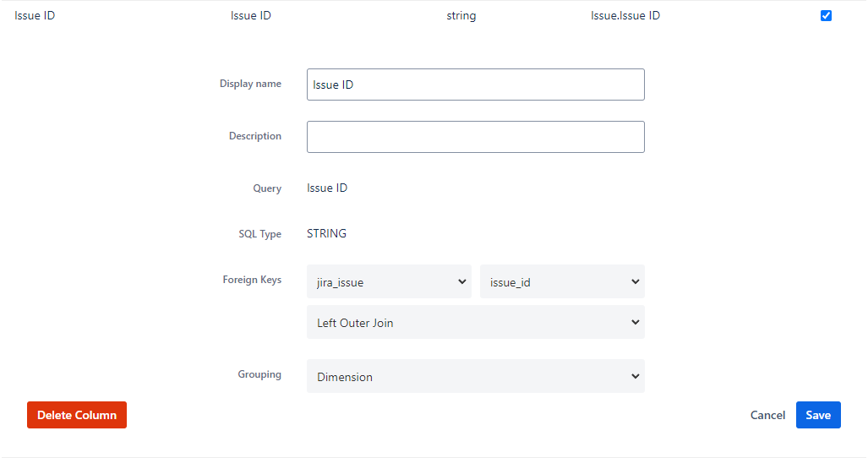Click the Display name label
868x458 pixels.
[250, 84]
